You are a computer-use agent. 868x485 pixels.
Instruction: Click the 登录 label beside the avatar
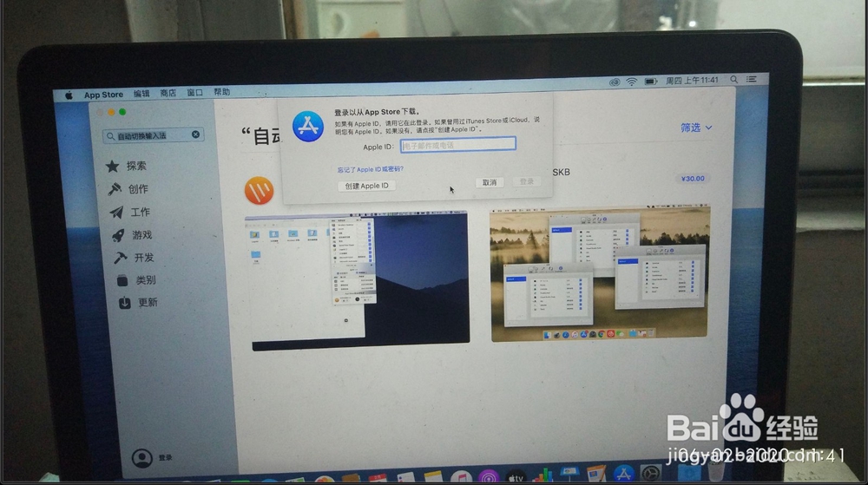click(166, 458)
